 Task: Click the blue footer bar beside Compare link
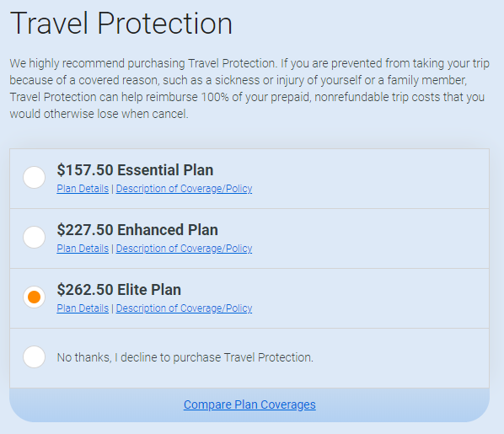point(402,405)
